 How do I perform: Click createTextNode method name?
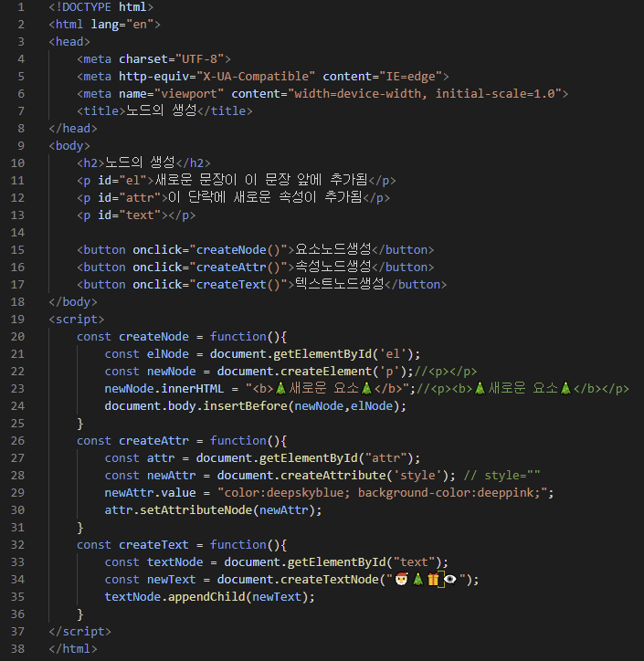point(330,579)
